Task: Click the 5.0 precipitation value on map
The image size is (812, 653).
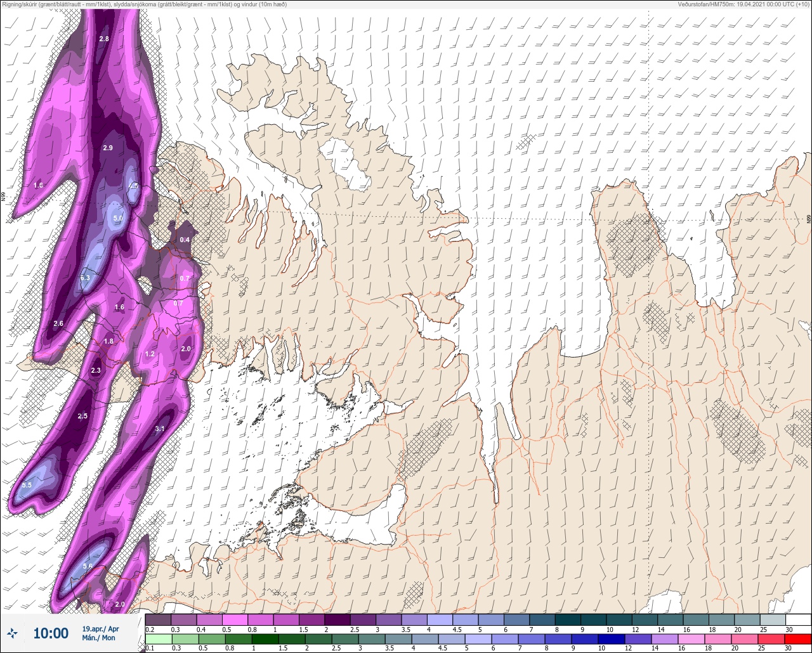Action: pos(118,218)
